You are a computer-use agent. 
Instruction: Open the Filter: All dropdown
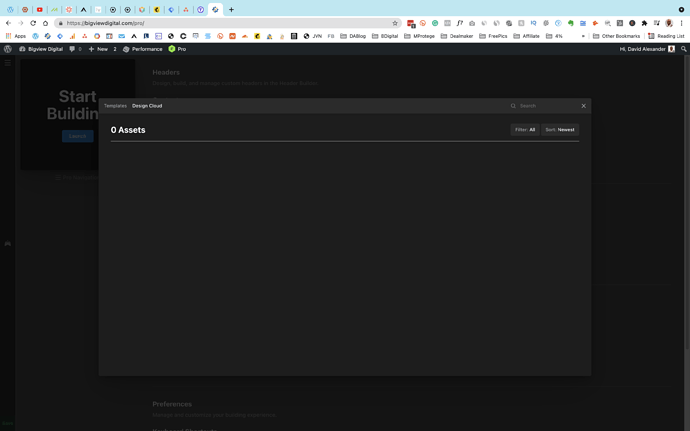click(x=525, y=129)
